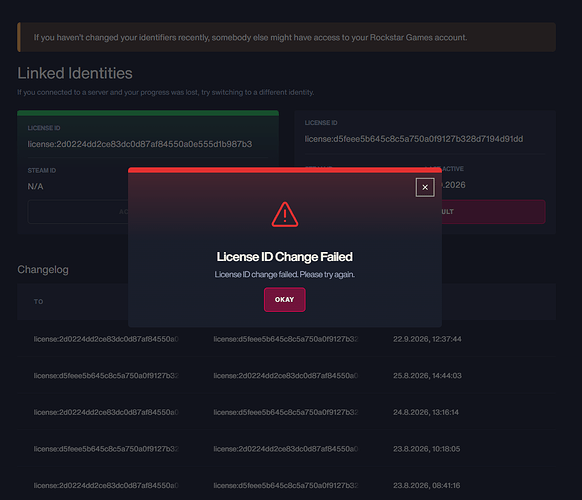Click the second-column license in 24.8.2026 row

(x=286, y=412)
